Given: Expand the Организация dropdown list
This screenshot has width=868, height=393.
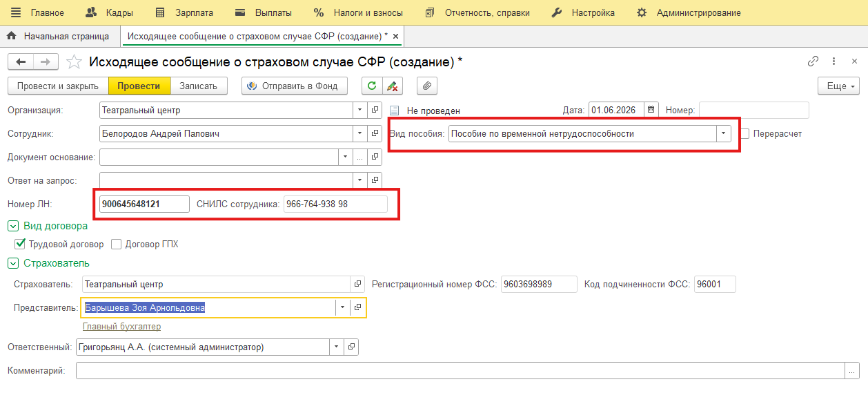Looking at the screenshot, I should click(360, 110).
